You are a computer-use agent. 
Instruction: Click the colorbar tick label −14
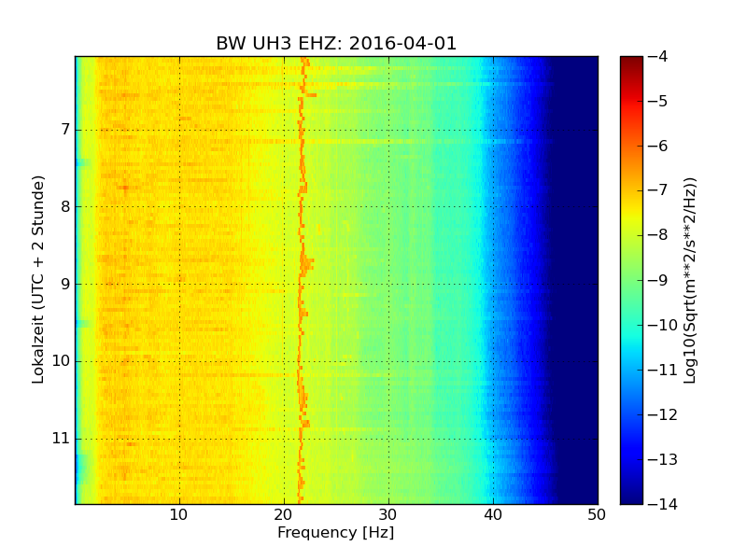662,504
